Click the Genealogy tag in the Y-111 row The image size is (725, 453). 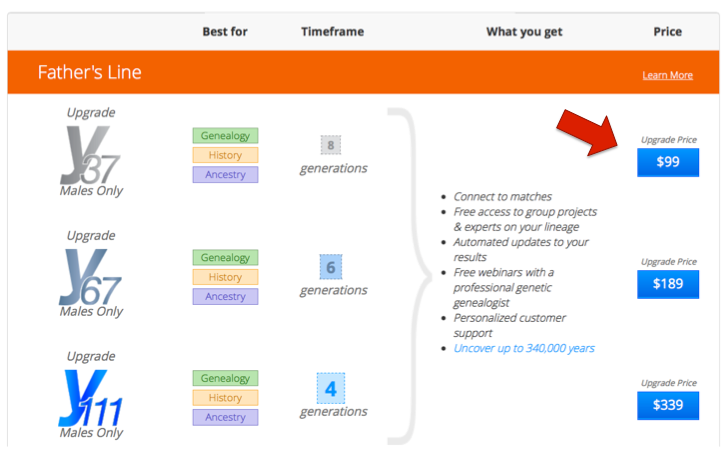click(225, 378)
